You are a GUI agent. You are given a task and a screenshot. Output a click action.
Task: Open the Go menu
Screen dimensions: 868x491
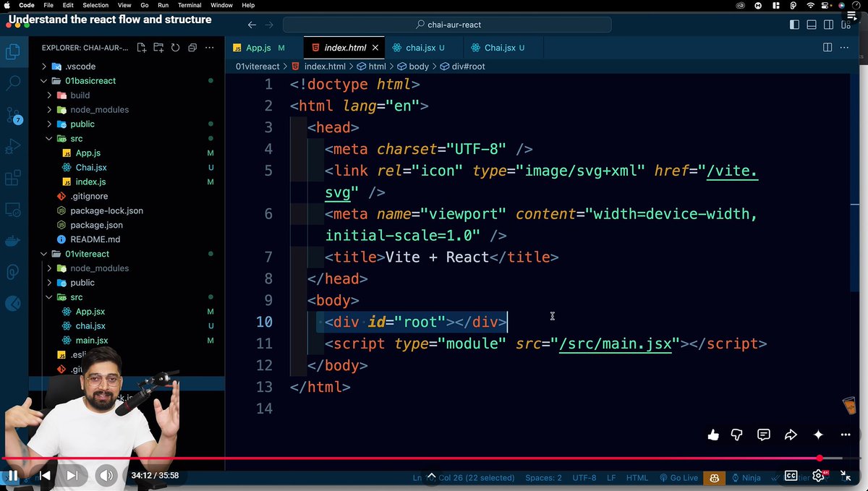click(144, 5)
